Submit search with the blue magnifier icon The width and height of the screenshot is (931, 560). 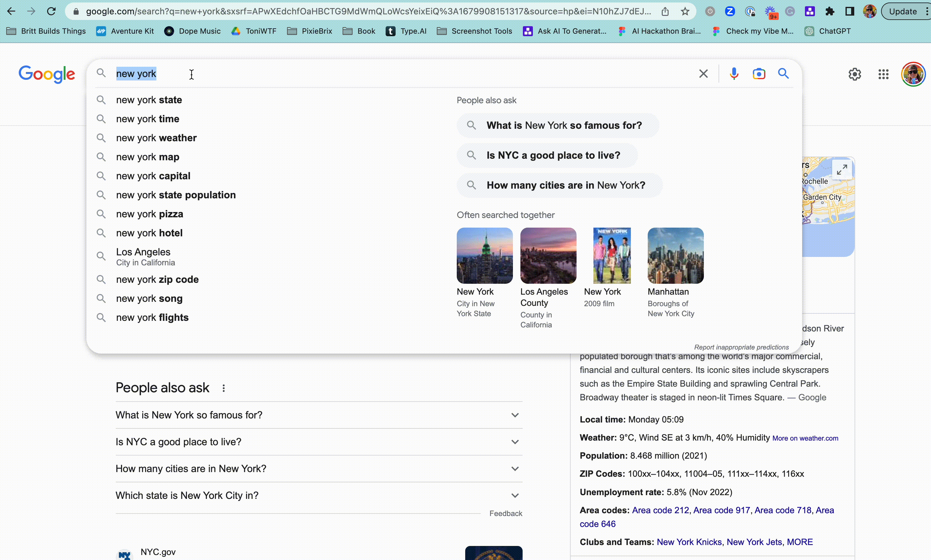coord(783,73)
